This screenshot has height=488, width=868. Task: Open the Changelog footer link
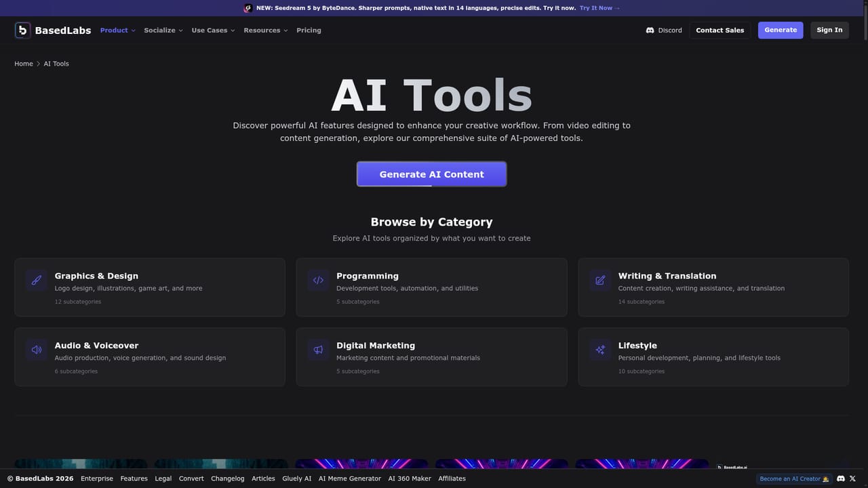(x=228, y=479)
